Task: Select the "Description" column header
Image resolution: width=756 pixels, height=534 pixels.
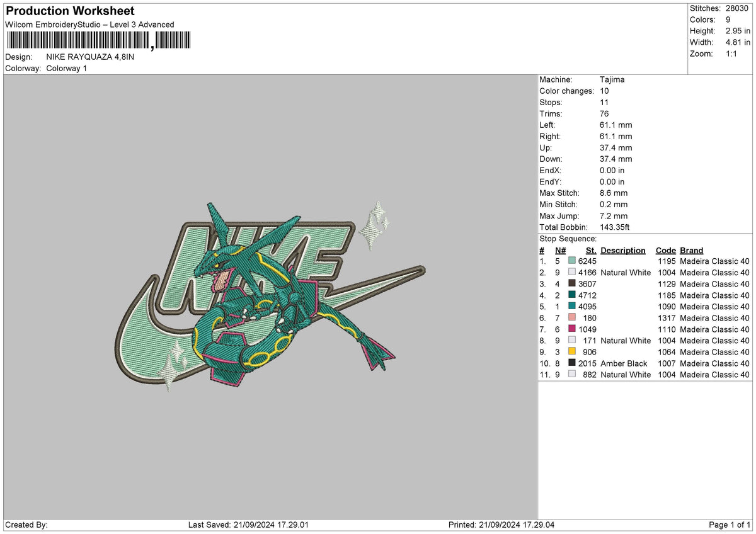Action: pyautogui.click(x=623, y=251)
